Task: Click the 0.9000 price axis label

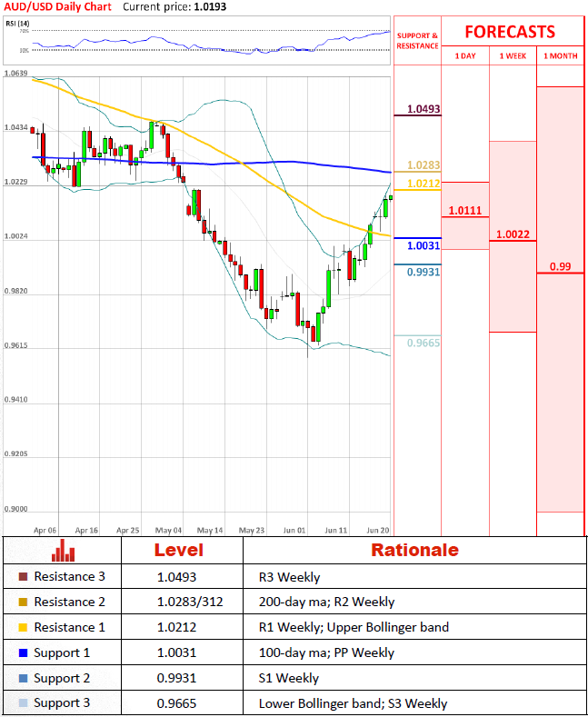Action: tap(15, 509)
